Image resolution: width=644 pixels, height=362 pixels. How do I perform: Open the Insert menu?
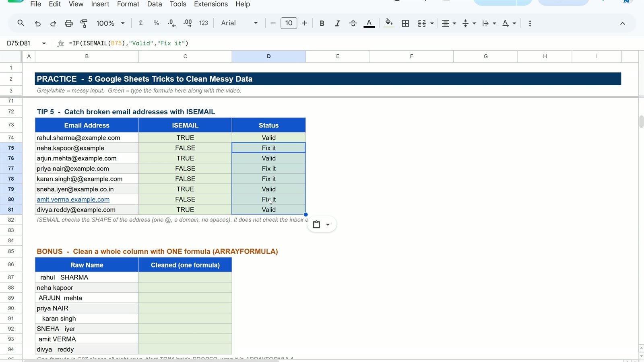pos(100,4)
